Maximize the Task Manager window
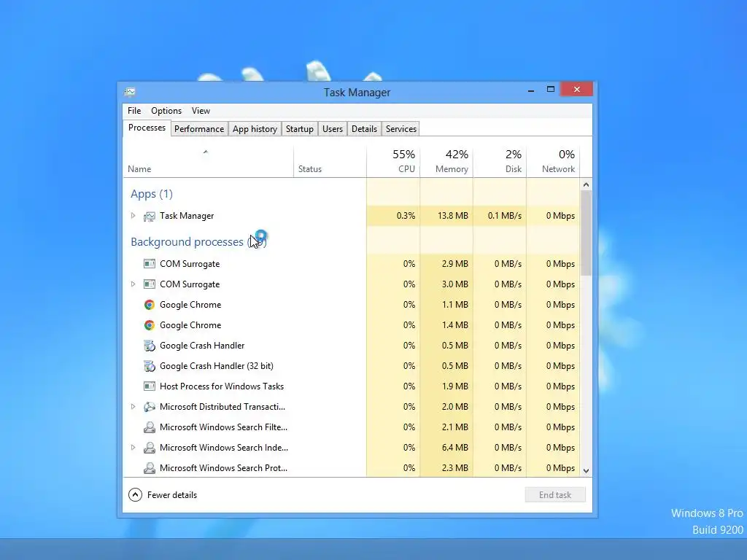Image resolution: width=747 pixels, height=560 pixels. [x=551, y=90]
